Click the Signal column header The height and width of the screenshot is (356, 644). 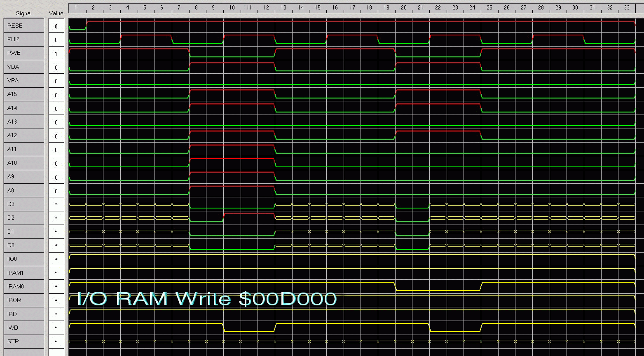click(23, 13)
